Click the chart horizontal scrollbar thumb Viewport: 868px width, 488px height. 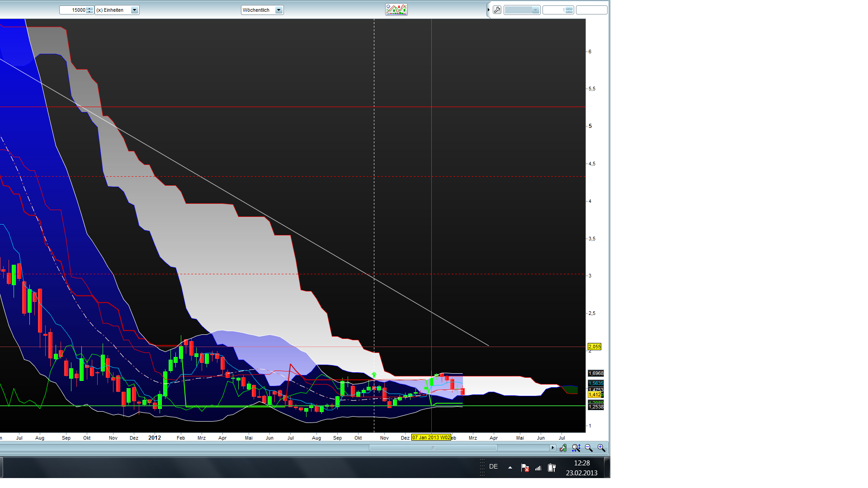point(433,448)
